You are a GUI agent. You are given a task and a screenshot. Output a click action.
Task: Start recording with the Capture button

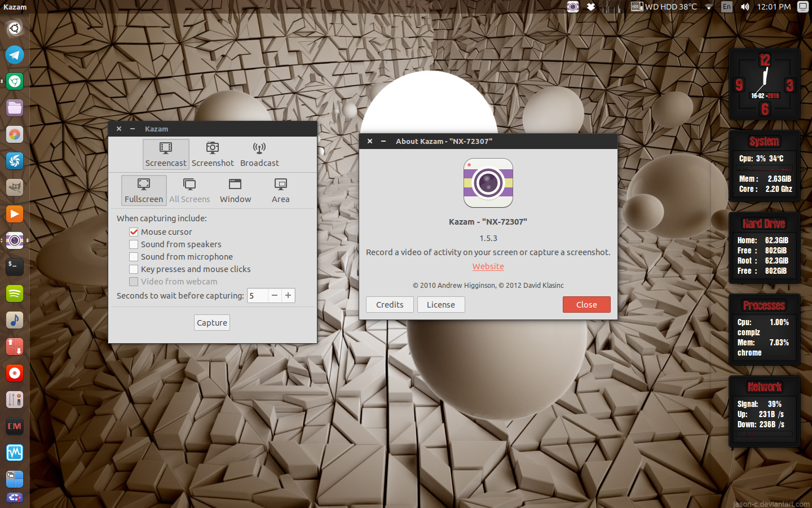212,323
